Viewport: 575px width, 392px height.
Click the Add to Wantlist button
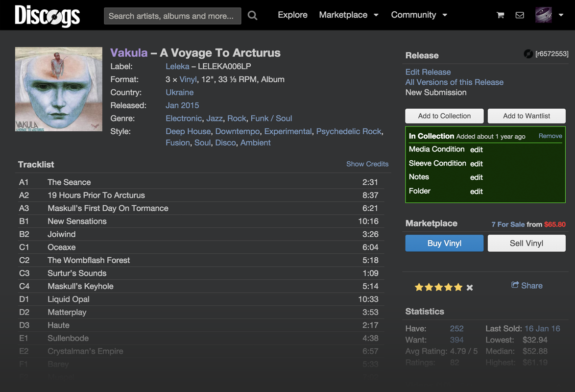[527, 116]
